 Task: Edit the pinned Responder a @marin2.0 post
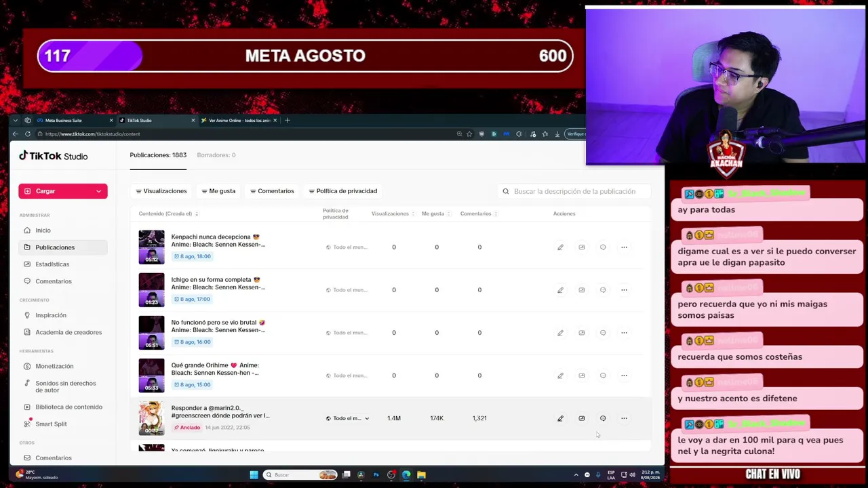pyautogui.click(x=560, y=418)
